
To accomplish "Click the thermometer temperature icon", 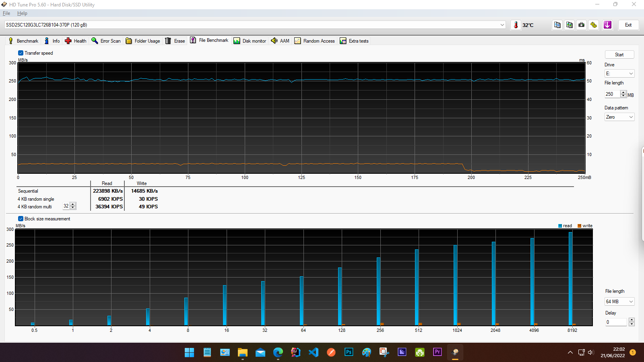I will tap(516, 25).
